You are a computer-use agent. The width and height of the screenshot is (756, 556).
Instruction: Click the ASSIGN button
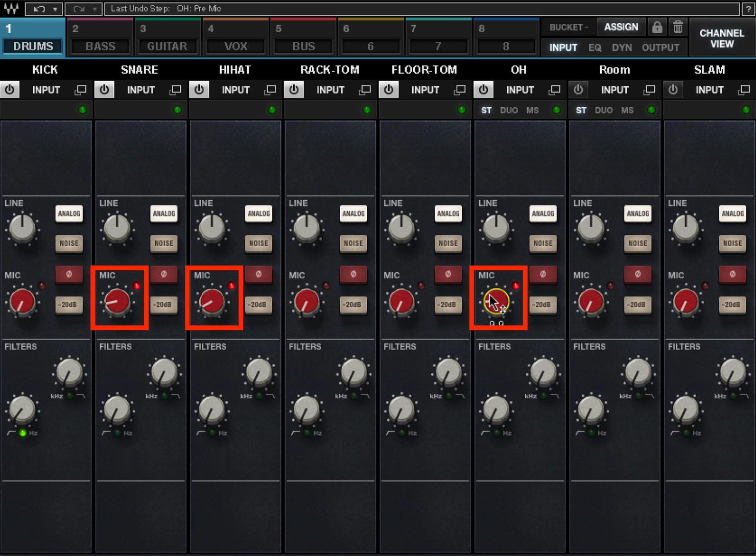(621, 27)
